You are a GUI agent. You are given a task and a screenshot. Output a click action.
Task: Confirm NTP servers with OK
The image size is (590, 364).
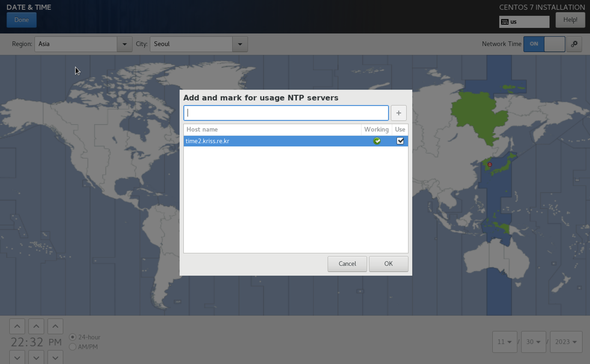(388, 264)
